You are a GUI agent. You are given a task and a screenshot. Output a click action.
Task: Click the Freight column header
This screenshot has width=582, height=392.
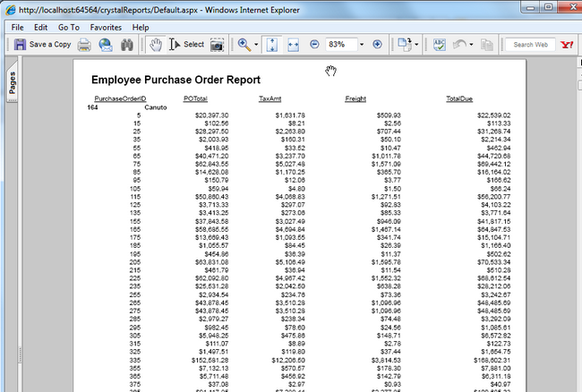[x=355, y=98]
